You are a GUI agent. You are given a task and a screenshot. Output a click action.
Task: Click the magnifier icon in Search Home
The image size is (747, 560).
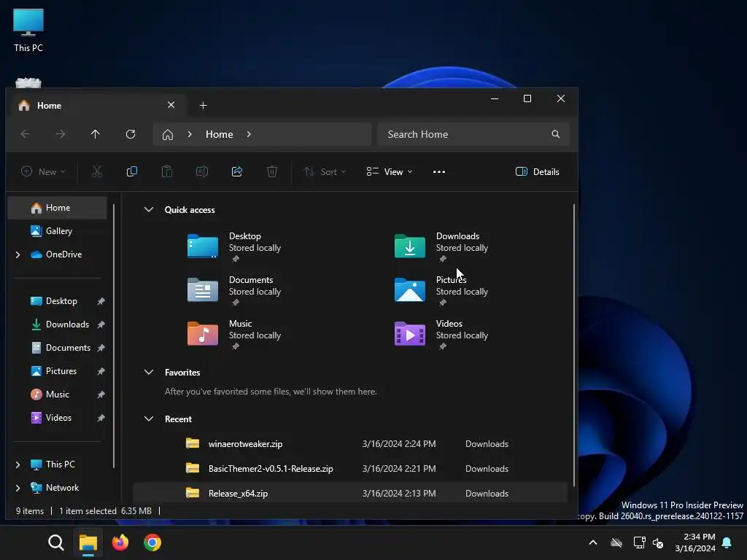[x=555, y=134]
